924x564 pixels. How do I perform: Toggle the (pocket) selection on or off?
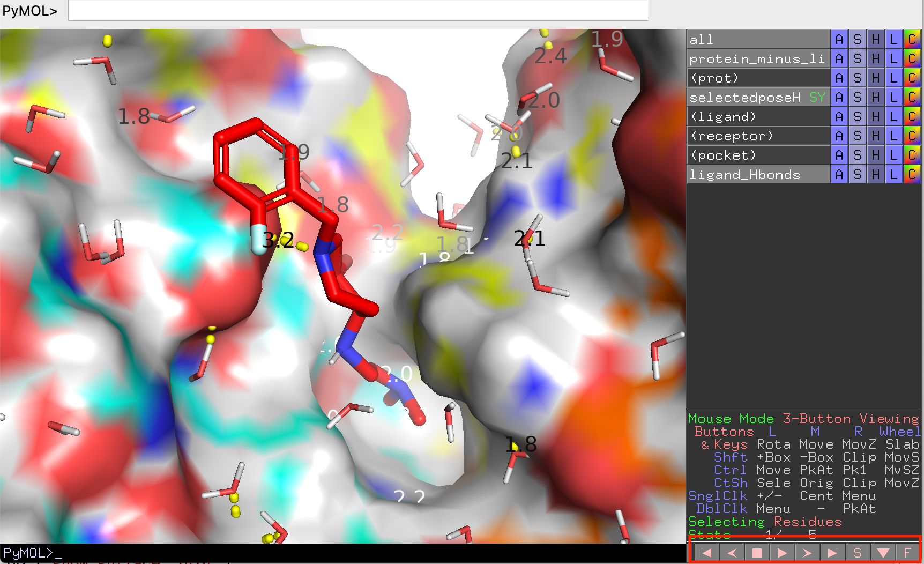coord(758,155)
